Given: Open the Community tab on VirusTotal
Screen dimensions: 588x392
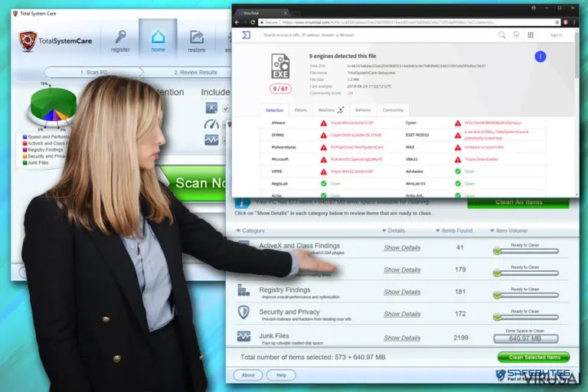Looking at the screenshot, I should [x=393, y=110].
